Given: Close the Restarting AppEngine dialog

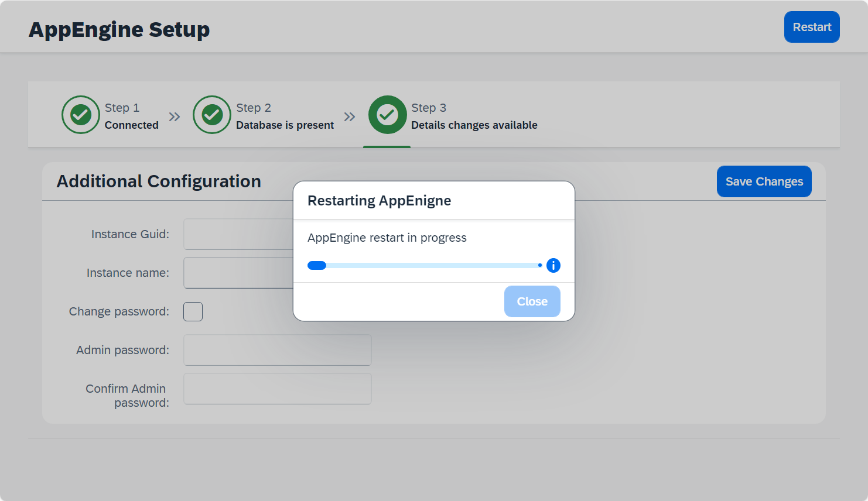Looking at the screenshot, I should click(x=532, y=301).
